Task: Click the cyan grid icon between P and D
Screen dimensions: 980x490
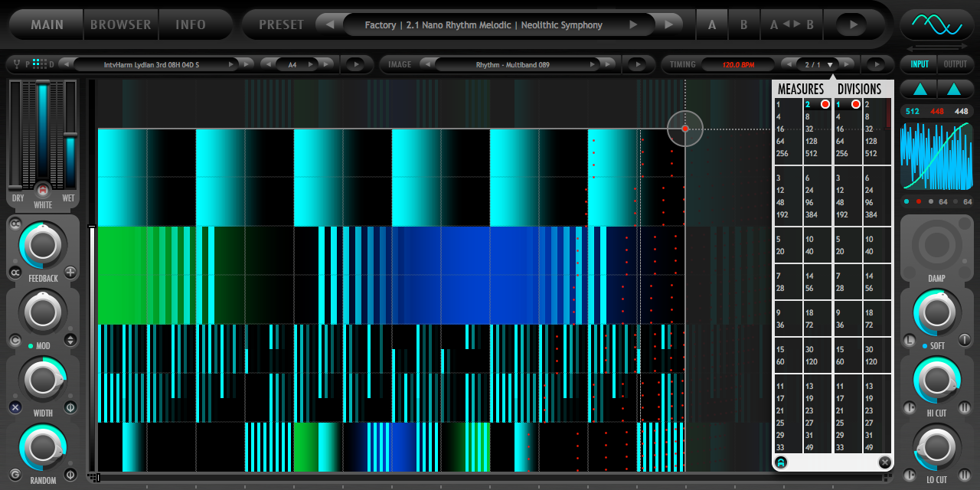Action: click(x=40, y=64)
